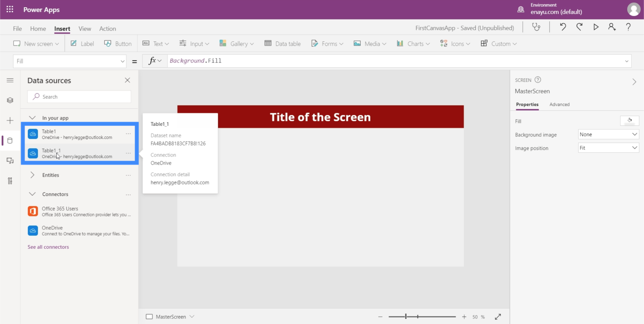Open the Help question mark
Screen dimensions: 644x324
[x=628, y=27]
